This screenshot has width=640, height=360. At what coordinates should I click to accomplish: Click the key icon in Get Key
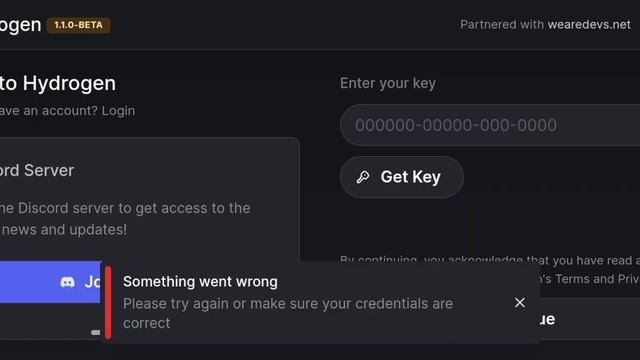(363, 177)
